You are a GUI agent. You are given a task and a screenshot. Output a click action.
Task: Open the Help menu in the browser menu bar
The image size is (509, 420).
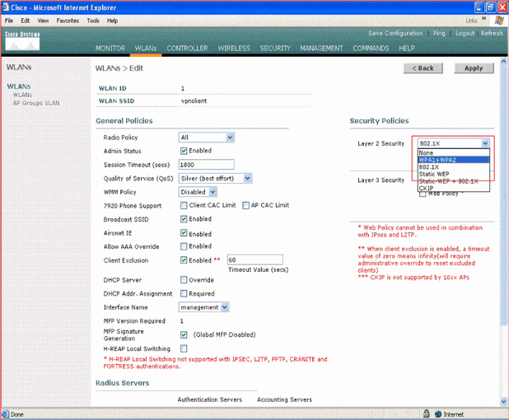coord(112,21)
